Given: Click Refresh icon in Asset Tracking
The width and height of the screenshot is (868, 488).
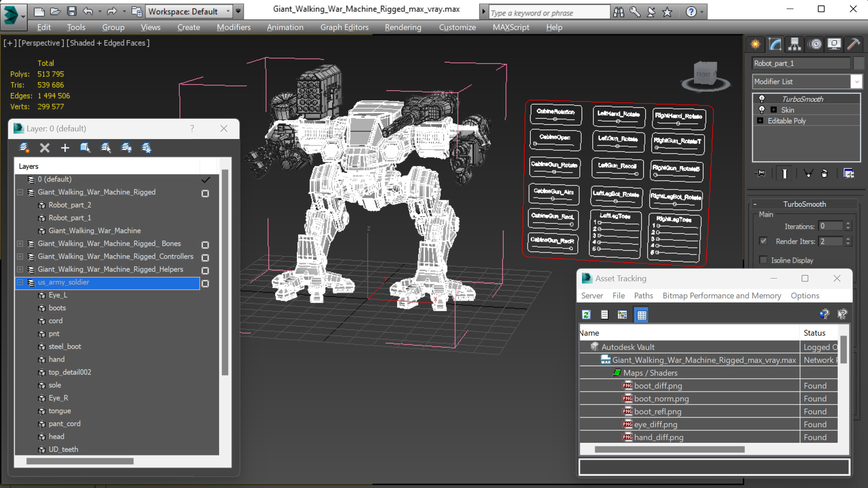Looking at the screenshot, I should pos(586,315).
